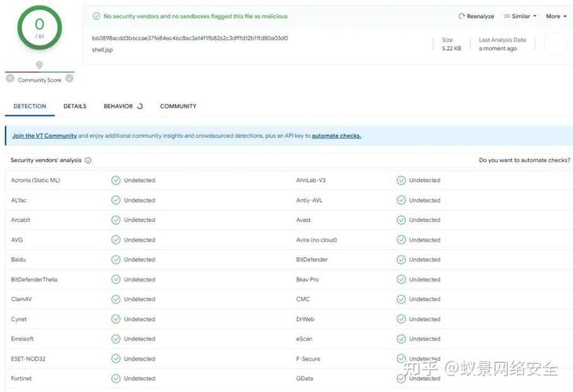Click the detection score 0/61 circle
Viewport: 573px width, 392px height.
tap(39, 27)
